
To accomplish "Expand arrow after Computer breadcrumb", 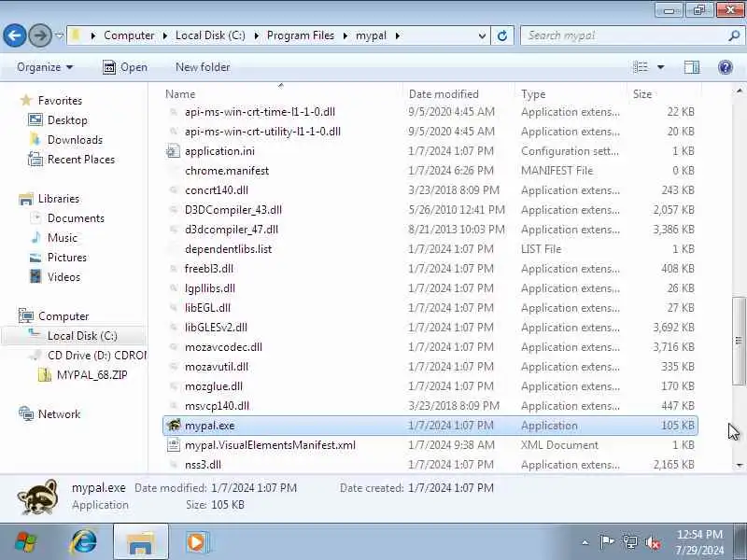I will click(165, 35).
